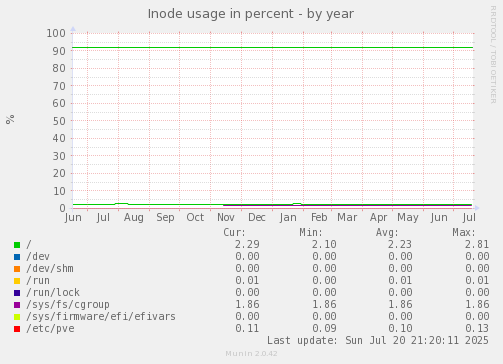Image resolution: width=503 pixels, height=364 pixels.
Task: Click the 'Max:' column header
Action: pyautogui.click(x=464, y=232)
